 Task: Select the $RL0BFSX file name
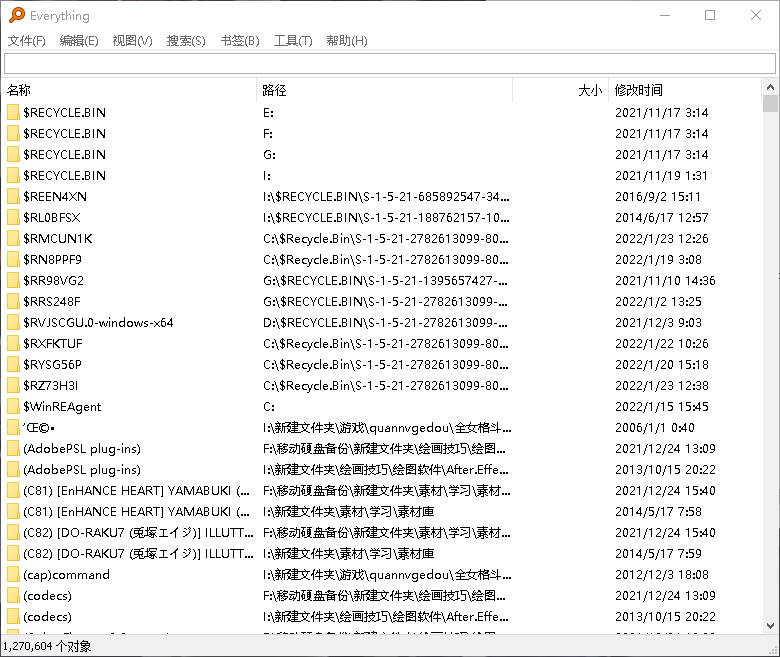(51, 217)
